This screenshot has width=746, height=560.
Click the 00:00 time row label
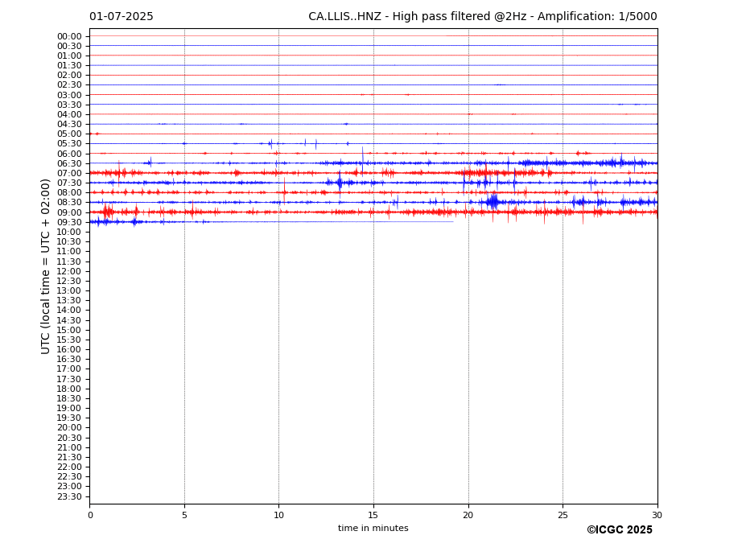(69, 37)
